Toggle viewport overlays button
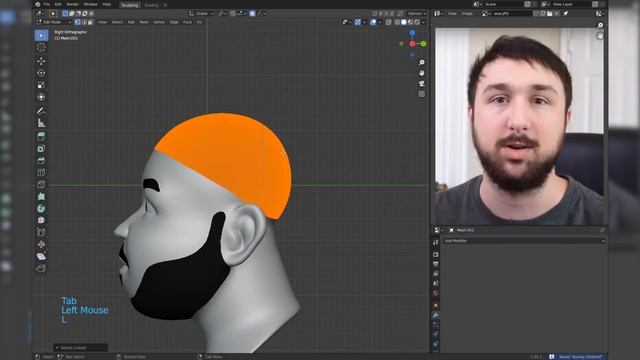The height and width of the screenshot is (360, 640). coord(373,22)
